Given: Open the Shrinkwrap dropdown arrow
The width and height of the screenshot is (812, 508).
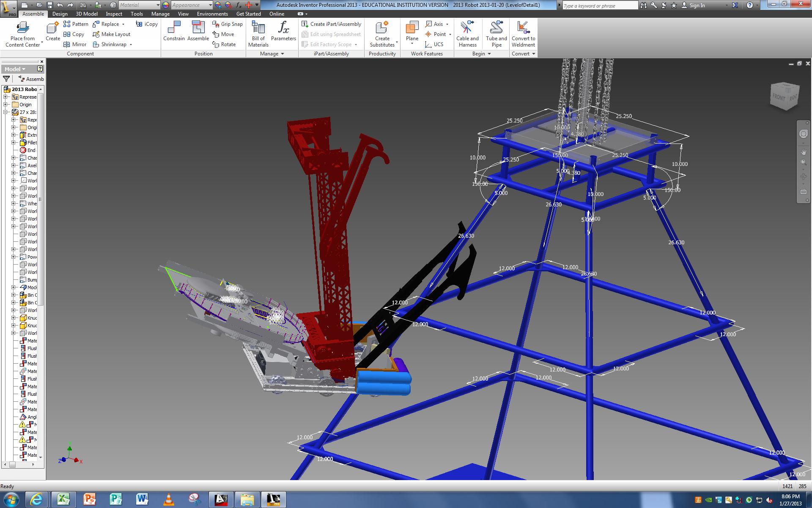Looking at the screenshot, I should coord(131,44).
